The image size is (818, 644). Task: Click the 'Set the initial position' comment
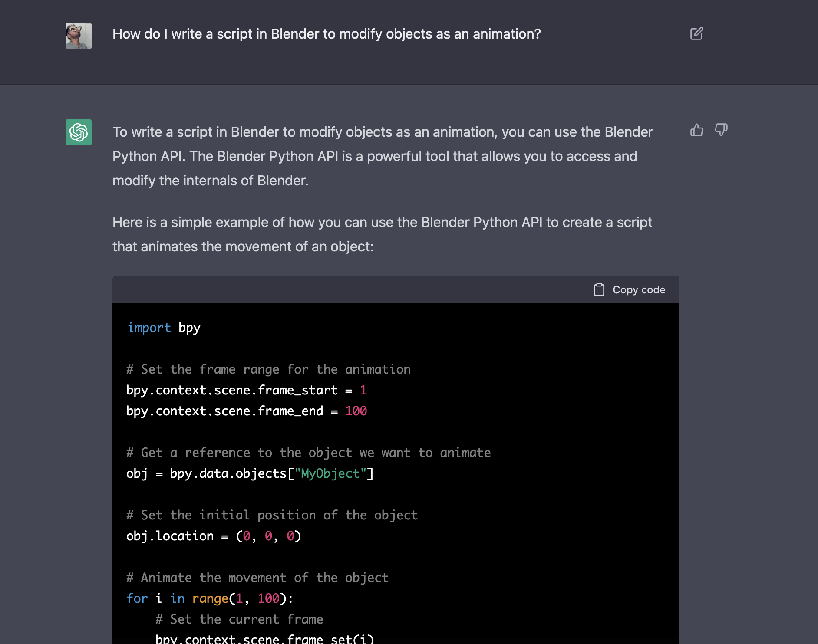coord(272,515)
